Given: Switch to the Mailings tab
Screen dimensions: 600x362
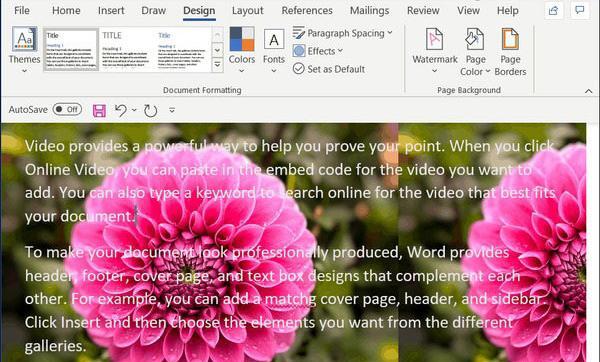Looking at the screenshot, I should click(x=369, y=10).
